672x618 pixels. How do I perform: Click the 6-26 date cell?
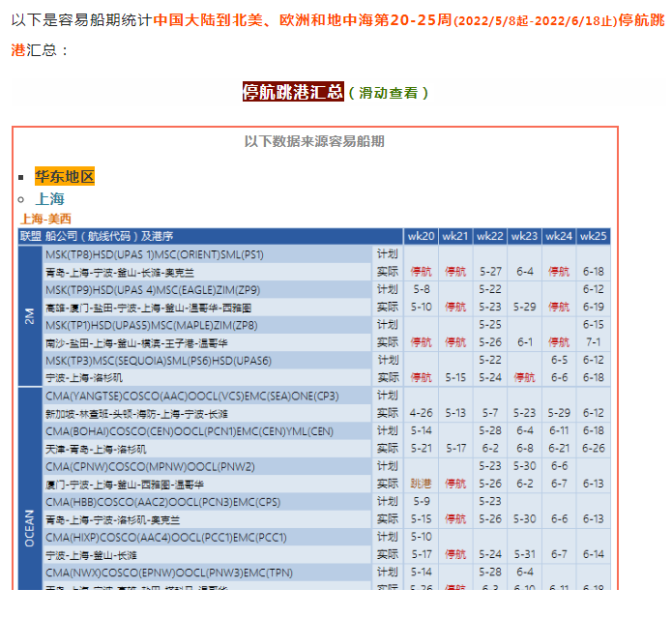point(593,449)
